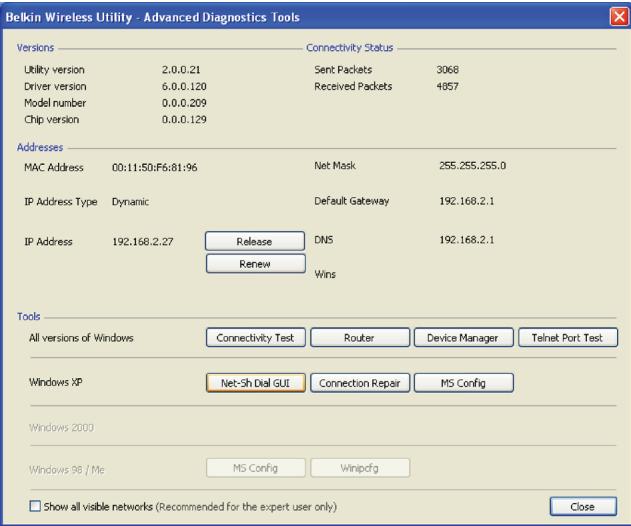The height and width of the screenshot is (526, 631).
Task: Click the Connectivity Status section heading
Action: click(x=349, y=47)
